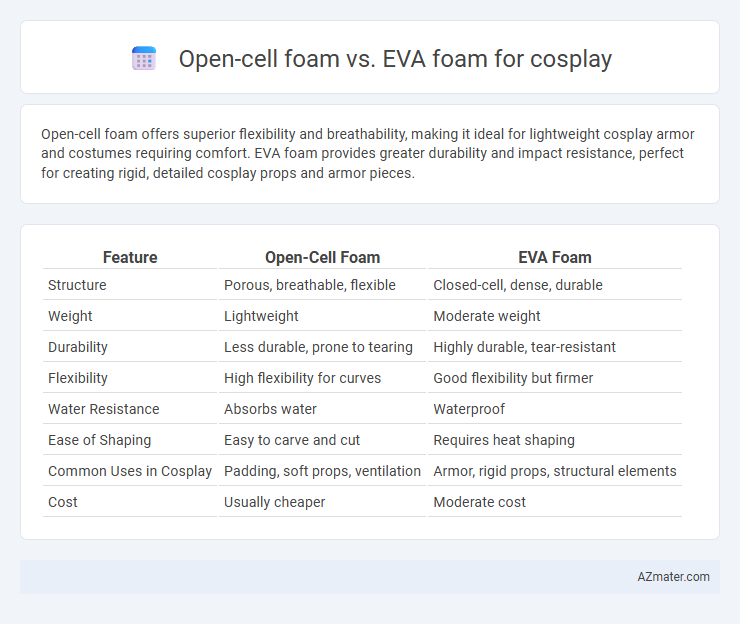Click the title 'Open-cell foam vs. EVA foam for cosplay'
The height and width of the screenshot is (624, 740).
(x=395, y=59)
